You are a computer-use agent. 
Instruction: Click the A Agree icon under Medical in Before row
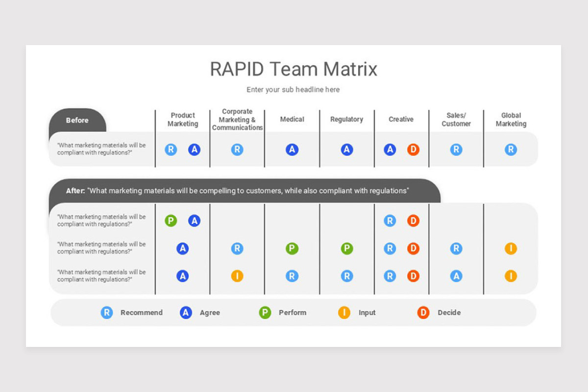(x=292, y=149)
